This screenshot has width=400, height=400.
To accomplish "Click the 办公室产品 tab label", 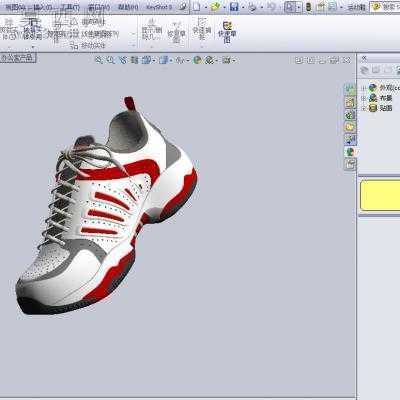I will (17, 58).
